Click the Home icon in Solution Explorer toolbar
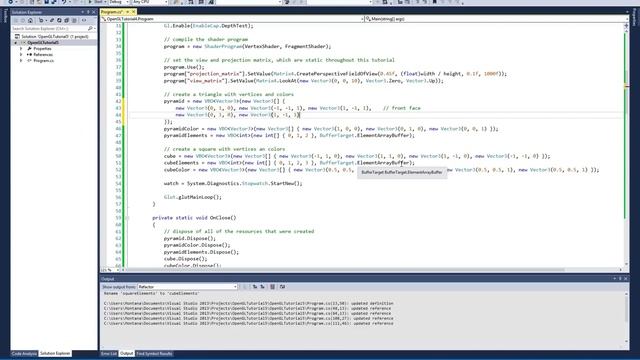640x360 pixels. pyautogui.click(x=30, y=20)
